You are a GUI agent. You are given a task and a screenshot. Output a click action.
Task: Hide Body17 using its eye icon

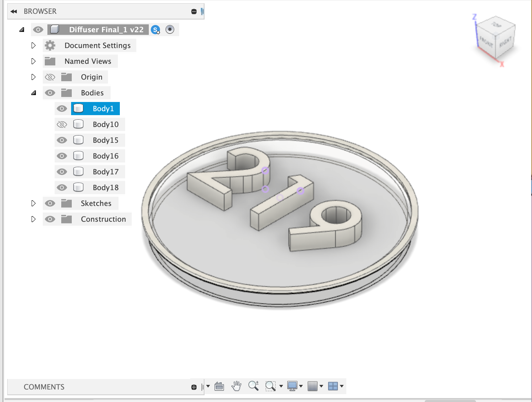[x=62, y=172]
